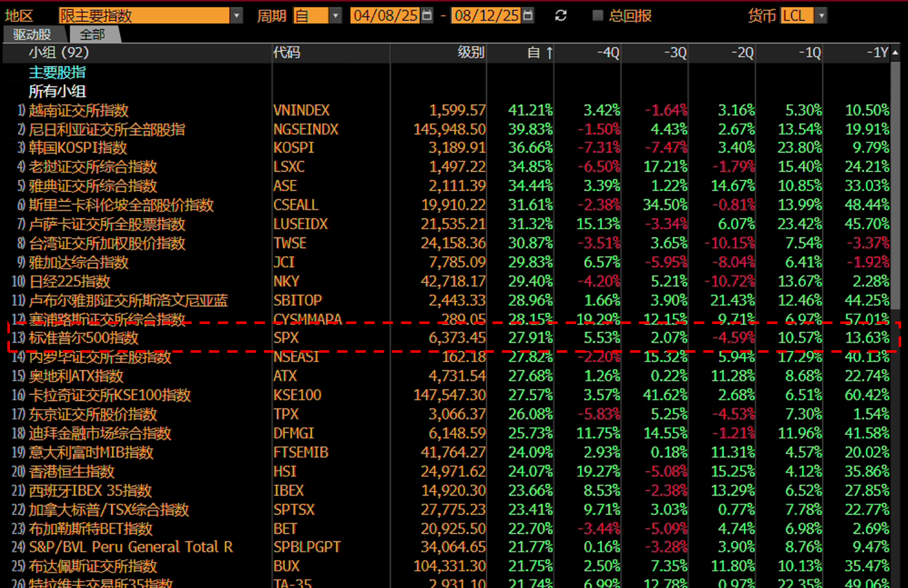Click ticker code SPBLPGPT

(307, 547)
